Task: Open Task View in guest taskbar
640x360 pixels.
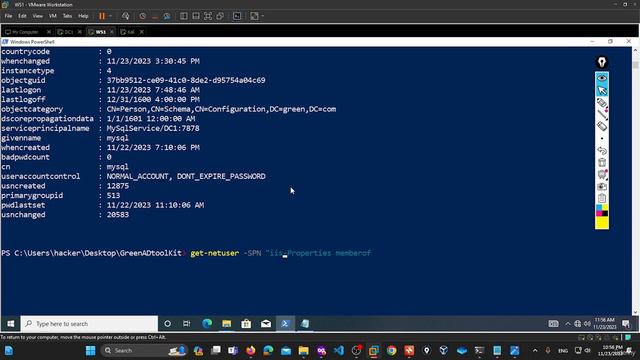Action: pyautogui.click(x=187, y=324)
